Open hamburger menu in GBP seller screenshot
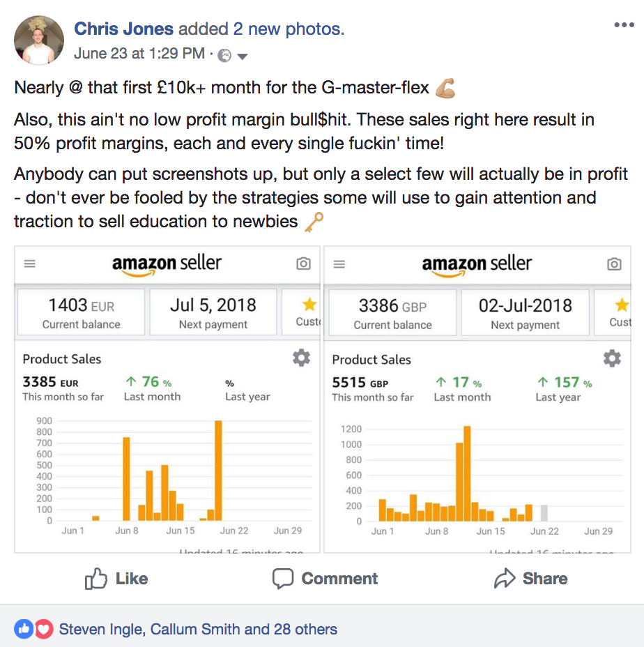Screen dimensions: 644x647 [339, 264]
